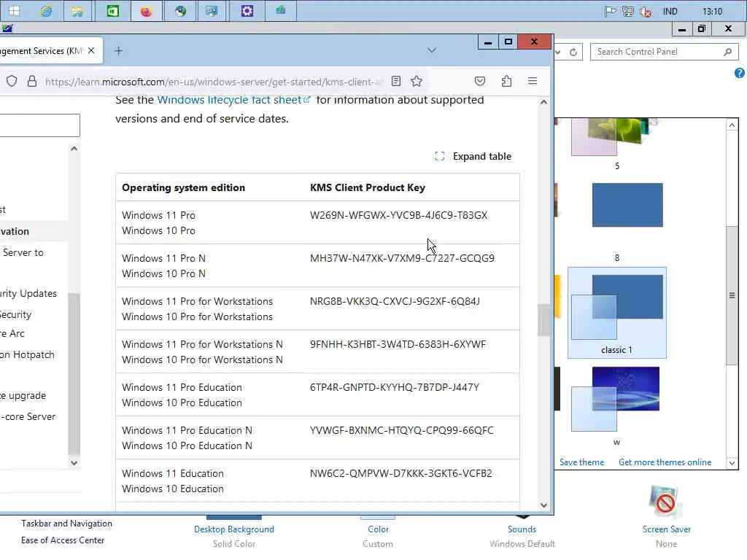Select the theme labeled 'w'
Screen dimensions: 747x560
[616, 405]
